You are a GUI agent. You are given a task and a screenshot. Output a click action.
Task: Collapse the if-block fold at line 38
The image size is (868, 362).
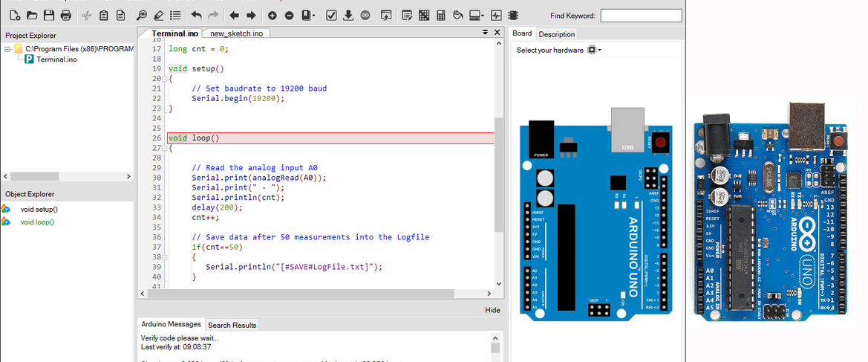[164, 256]
